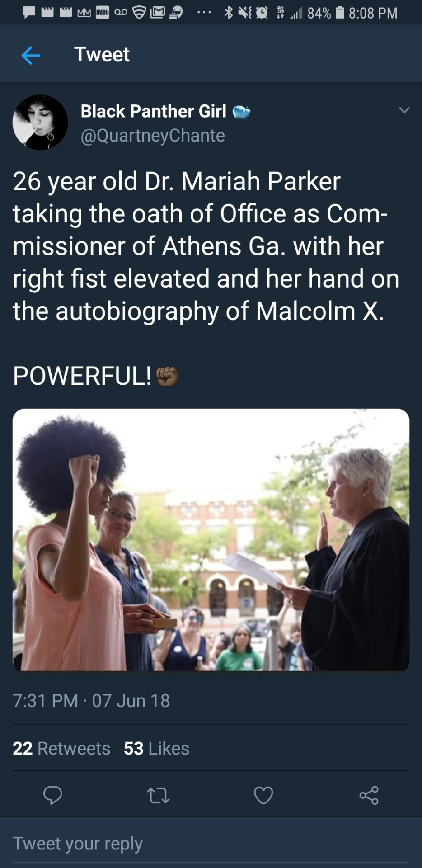Screen dimensions: 422x868
Task: Tap the Tweet your reply field
Action: [211, 844]
